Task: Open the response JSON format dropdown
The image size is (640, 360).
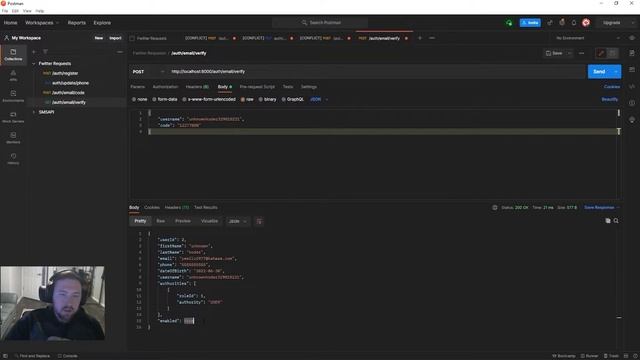Action: tap(238, 221)
